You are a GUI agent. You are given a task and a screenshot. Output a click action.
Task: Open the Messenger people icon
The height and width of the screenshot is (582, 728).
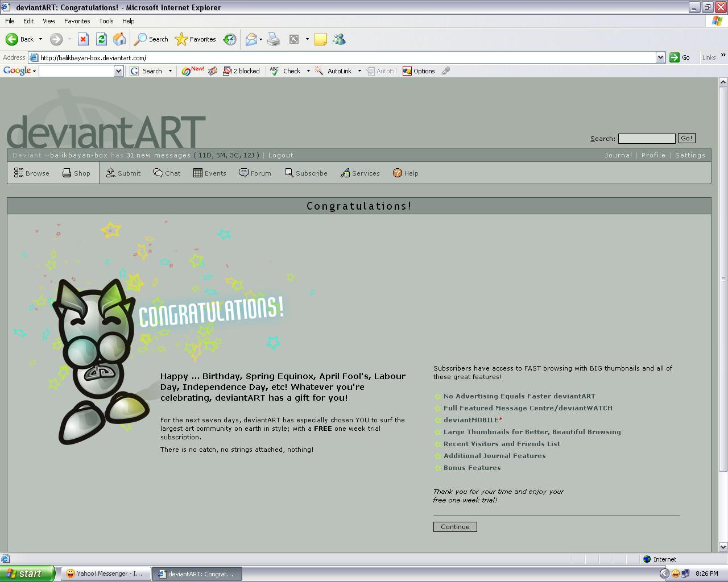(x=339, y=39)
